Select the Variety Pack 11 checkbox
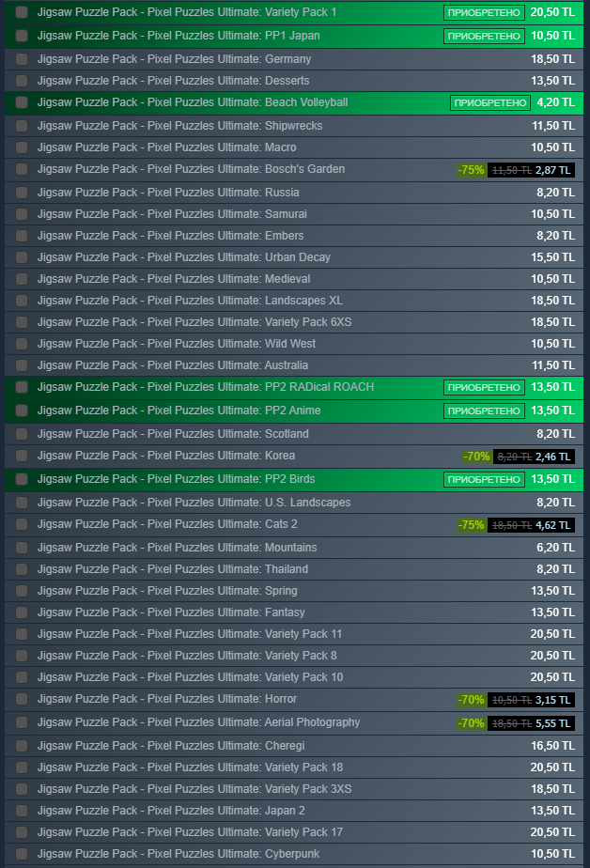Image resolution: width=590 pixels, height=868 pixels. pyautogui.click(x=22, y=633)
